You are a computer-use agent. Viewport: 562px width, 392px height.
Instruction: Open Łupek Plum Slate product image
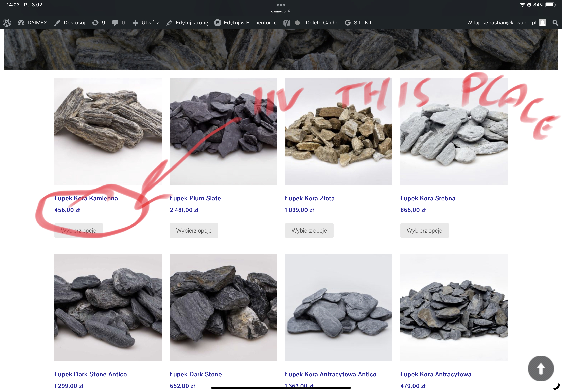pyautogui.click(x=223, y=131)
